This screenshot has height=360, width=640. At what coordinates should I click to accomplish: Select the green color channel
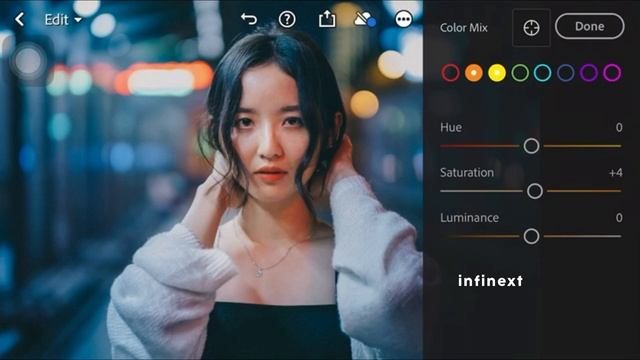coord(520,73)
